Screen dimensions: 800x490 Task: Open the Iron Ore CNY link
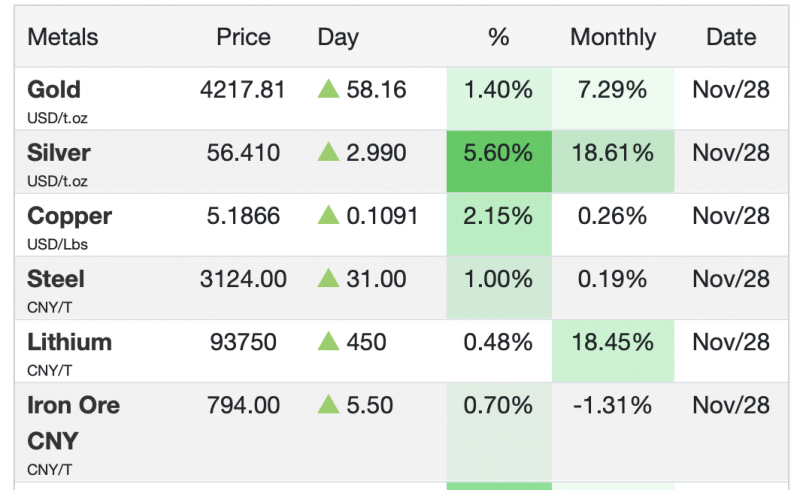click(x=73, y=421)
